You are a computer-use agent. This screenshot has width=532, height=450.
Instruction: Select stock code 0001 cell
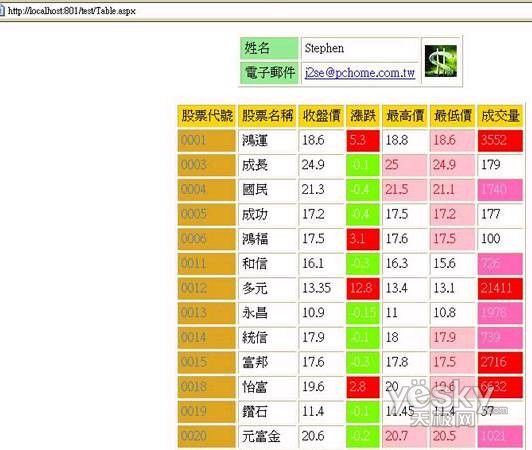coord(207,140)
